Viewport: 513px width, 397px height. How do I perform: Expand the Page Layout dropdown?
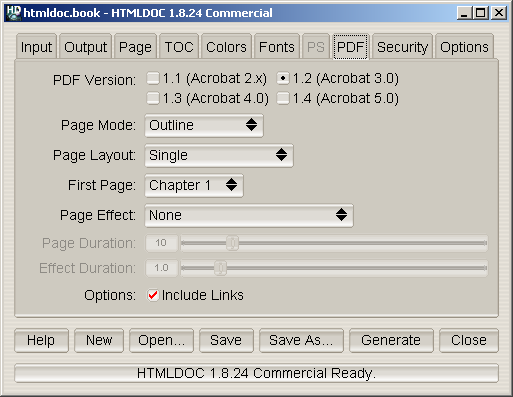coord(219,155)
